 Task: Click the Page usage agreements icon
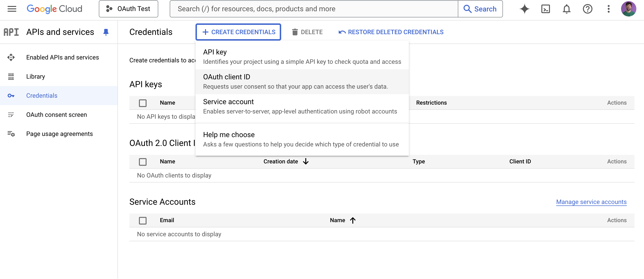[11, 134]
